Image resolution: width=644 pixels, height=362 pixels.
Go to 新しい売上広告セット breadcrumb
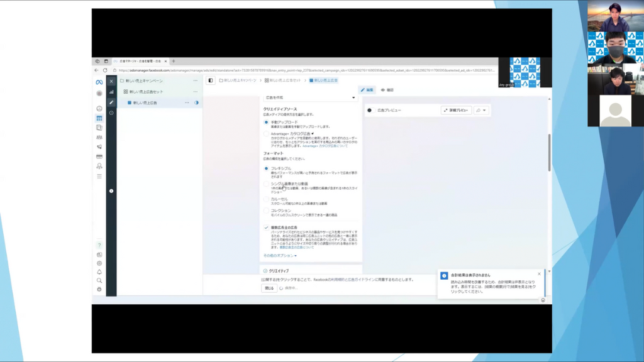tap(283, 80)
